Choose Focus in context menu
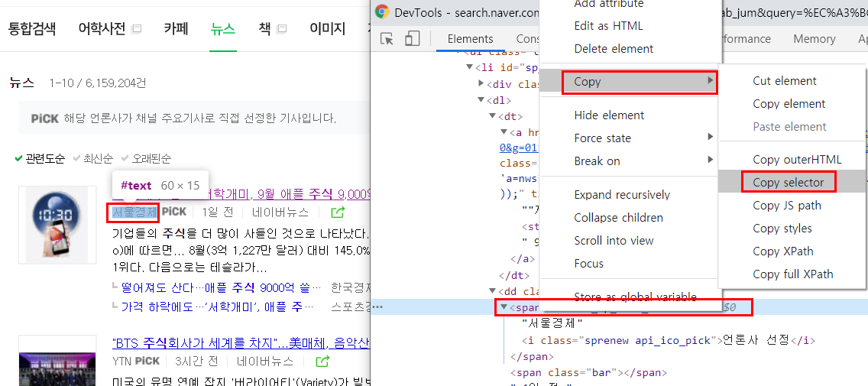The height and width of the screenshot is (386, 868). point(630,264)
